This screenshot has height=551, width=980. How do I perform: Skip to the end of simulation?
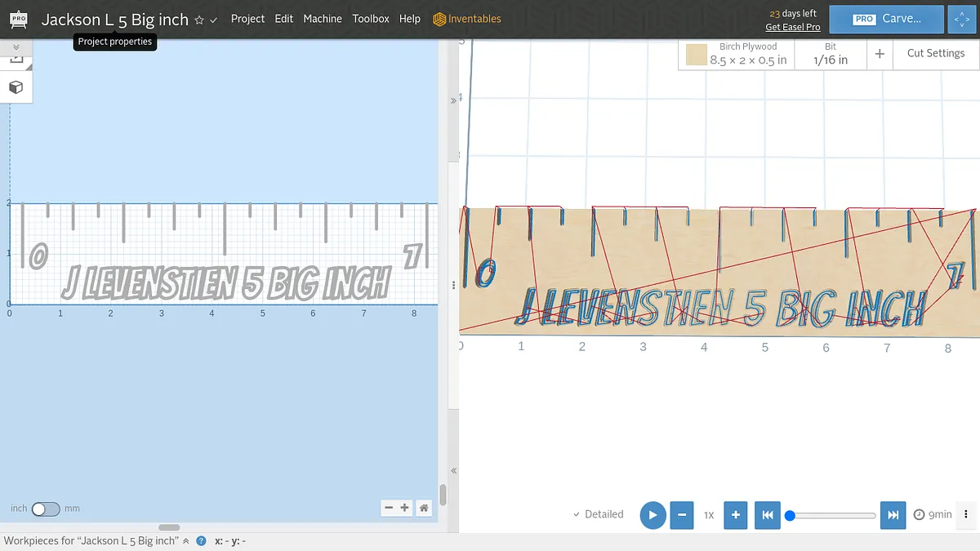893,515
